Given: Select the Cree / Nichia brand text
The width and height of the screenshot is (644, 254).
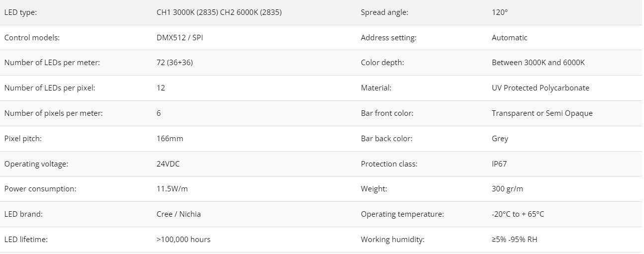Looking at the screenshot, I should 179,214.
